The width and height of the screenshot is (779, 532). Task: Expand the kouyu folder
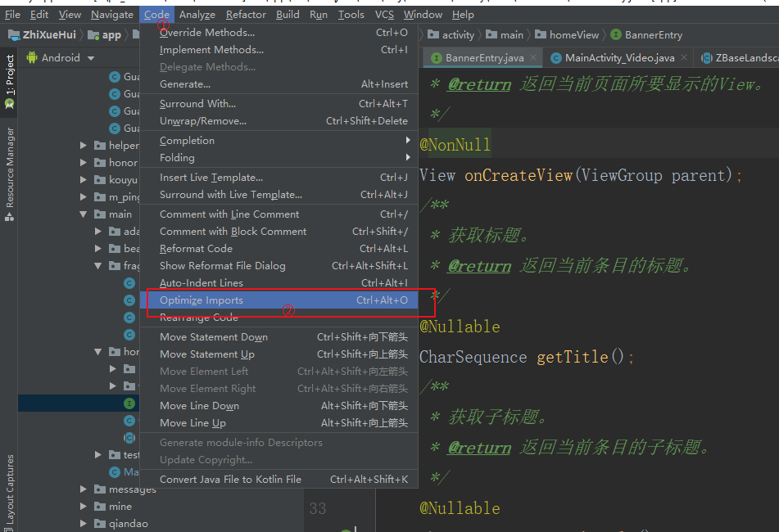coord(84,179)
